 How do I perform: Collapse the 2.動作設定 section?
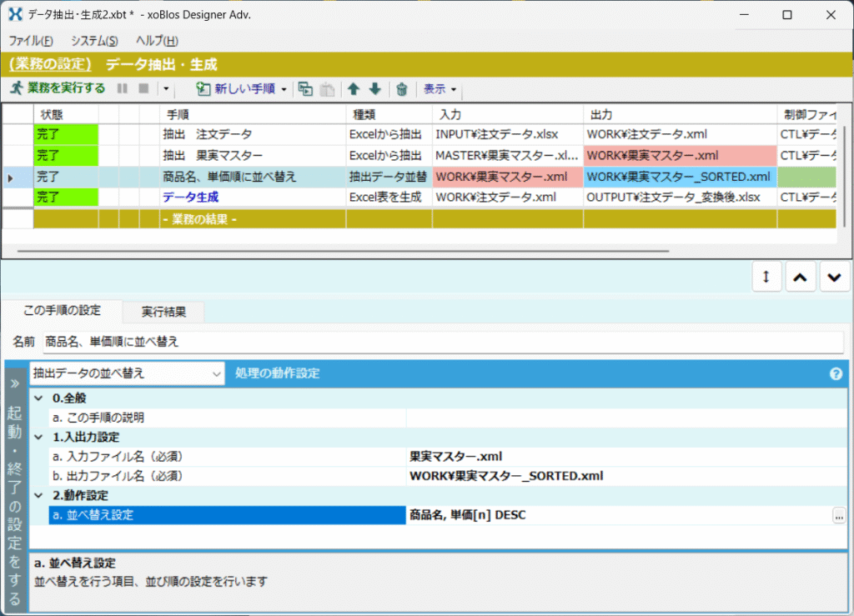coord(38,495)
